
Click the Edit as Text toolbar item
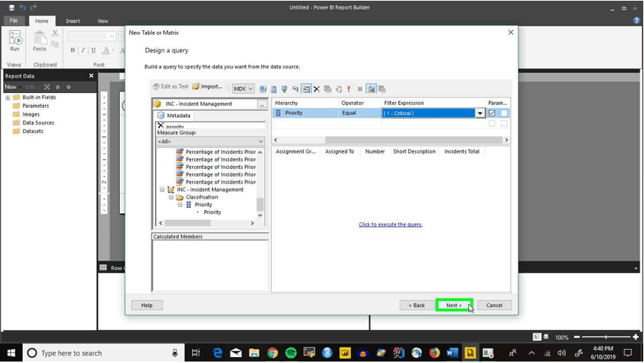(x=171, y=86)
